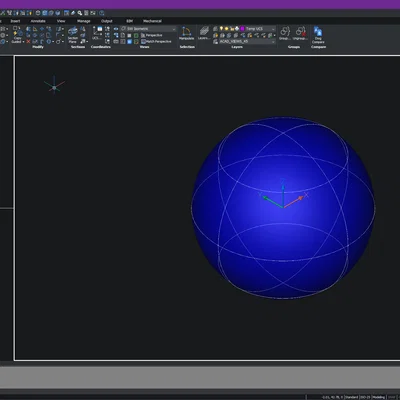400x400 pixels.
Task: Open the Annotate ribbon tab
Action: pos(38,21)
